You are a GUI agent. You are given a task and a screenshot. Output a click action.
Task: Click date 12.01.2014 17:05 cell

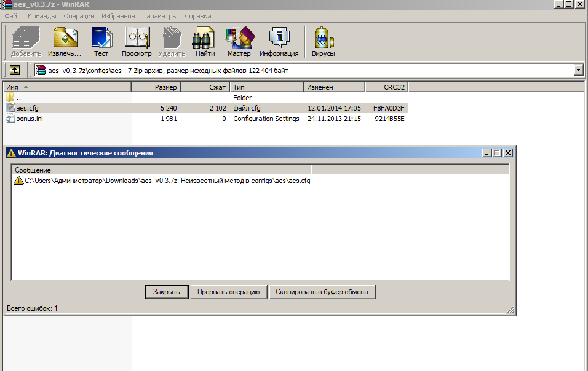coord(334,108)
